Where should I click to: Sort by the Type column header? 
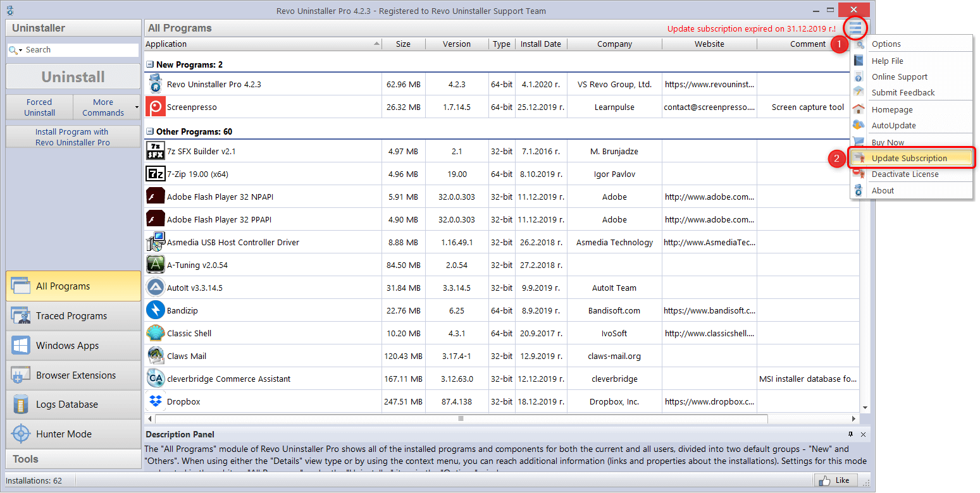502,44
